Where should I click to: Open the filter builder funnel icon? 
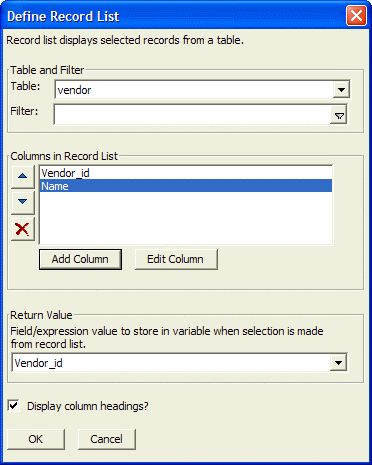[339, 116]
